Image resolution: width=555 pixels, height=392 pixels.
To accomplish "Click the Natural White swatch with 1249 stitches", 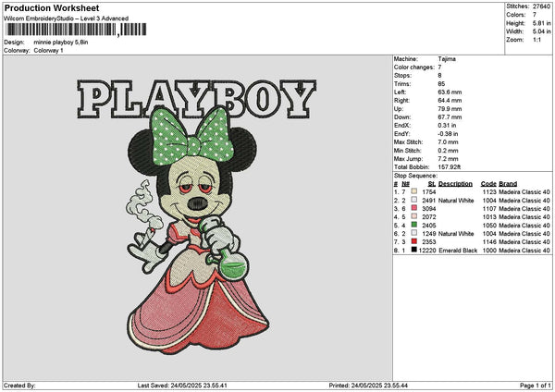I will [413, 233].
